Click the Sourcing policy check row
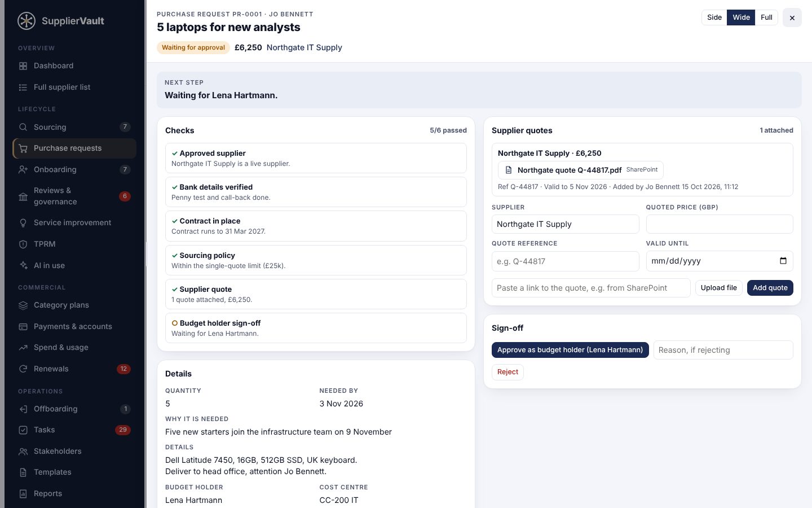 tap(316, 260)
